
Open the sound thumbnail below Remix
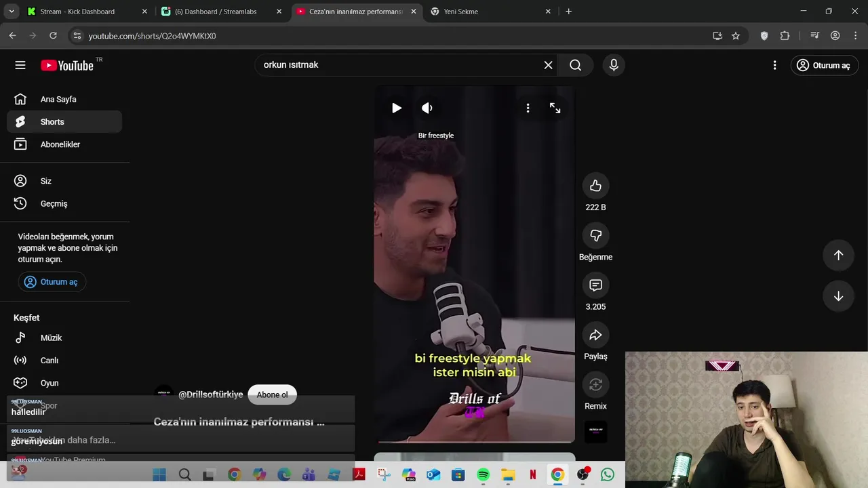point(595,432)
